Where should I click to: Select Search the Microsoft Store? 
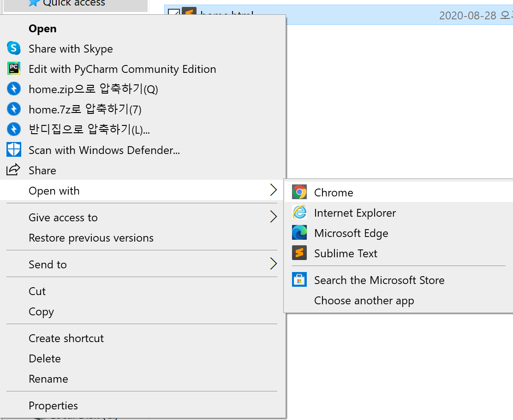(x=399, y=280)
